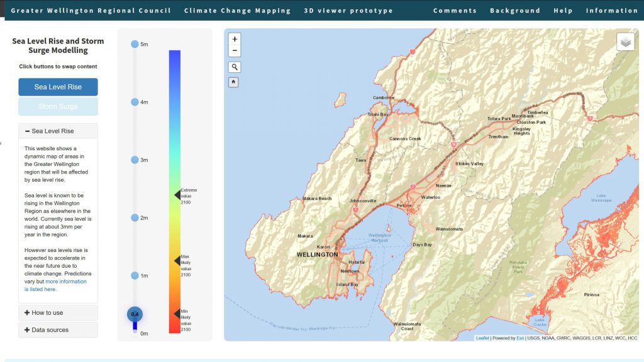Open the Help menu item
The image size is (644, 362).
tap(563, 11)
